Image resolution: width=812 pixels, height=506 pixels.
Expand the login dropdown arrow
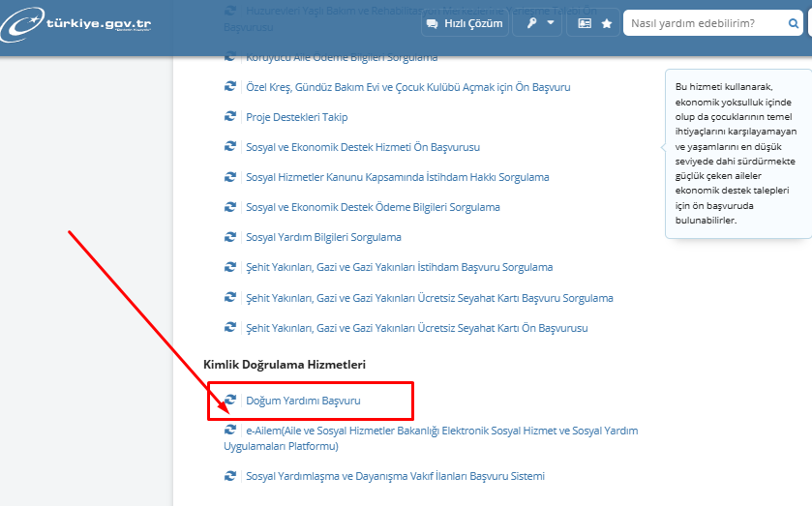coord(551,23)
